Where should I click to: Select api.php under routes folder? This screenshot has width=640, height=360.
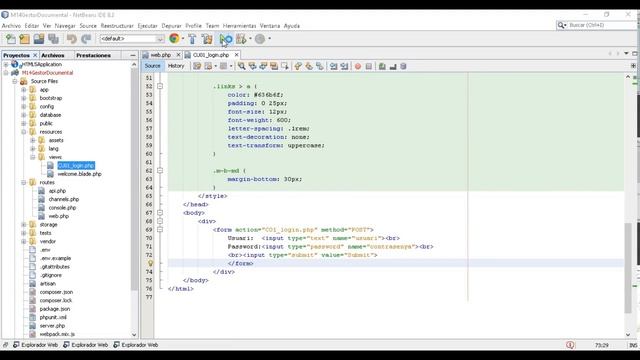pos(57,191)
